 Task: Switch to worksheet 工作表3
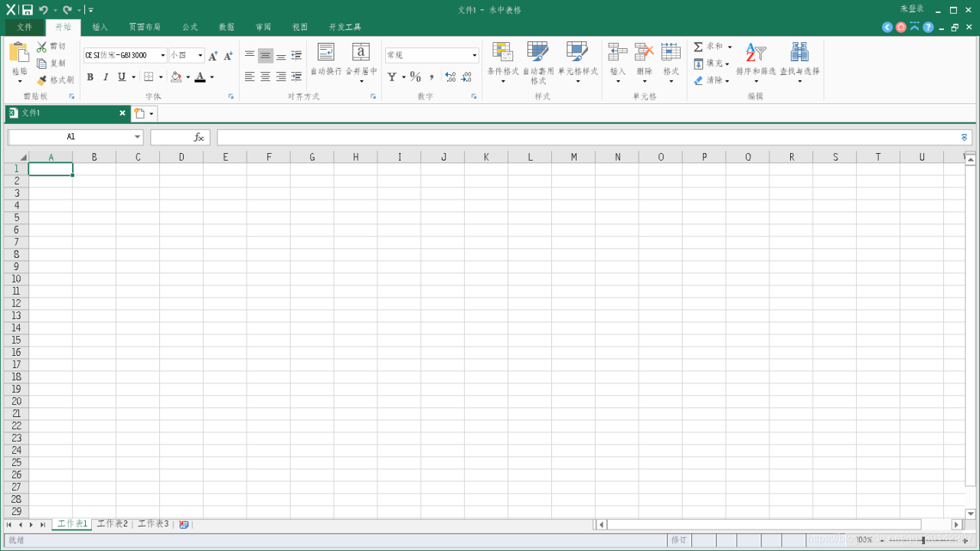[153, 524]
